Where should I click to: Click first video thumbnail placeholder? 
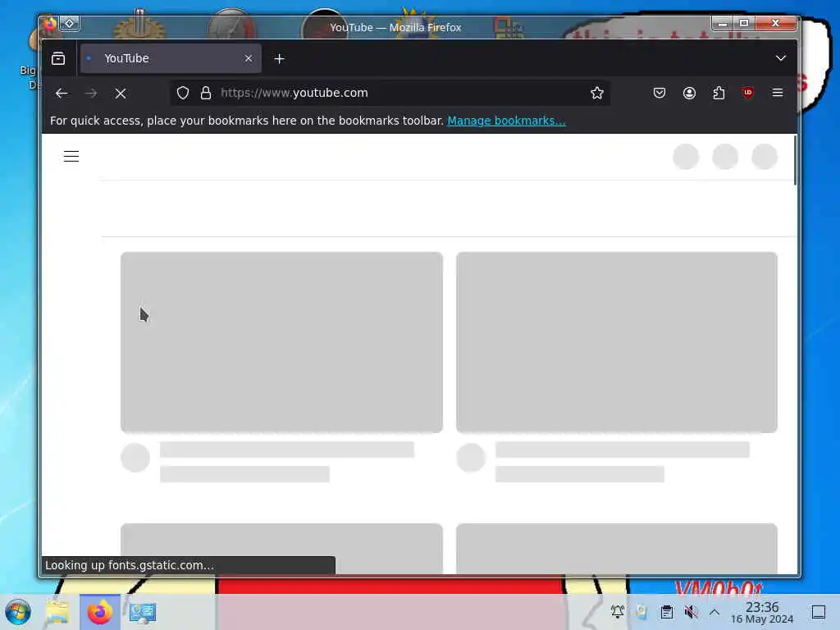(282, 342)
